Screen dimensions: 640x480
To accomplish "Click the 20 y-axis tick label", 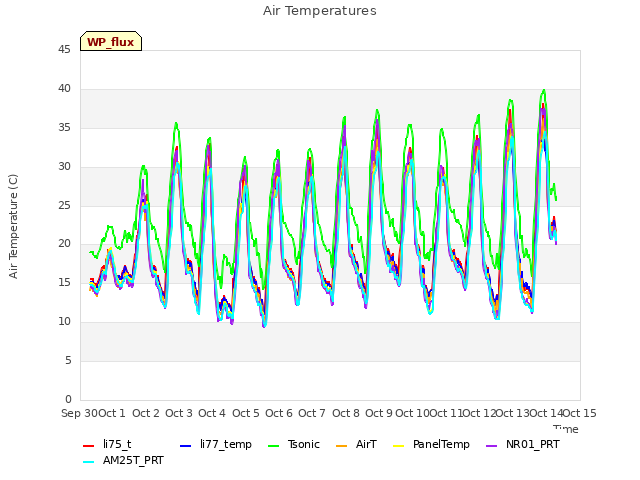I will coord(64,244).
